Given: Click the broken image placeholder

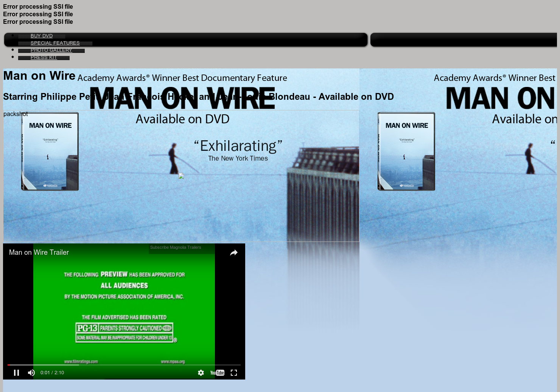Looking at the screenshot, I should (181, 176).
